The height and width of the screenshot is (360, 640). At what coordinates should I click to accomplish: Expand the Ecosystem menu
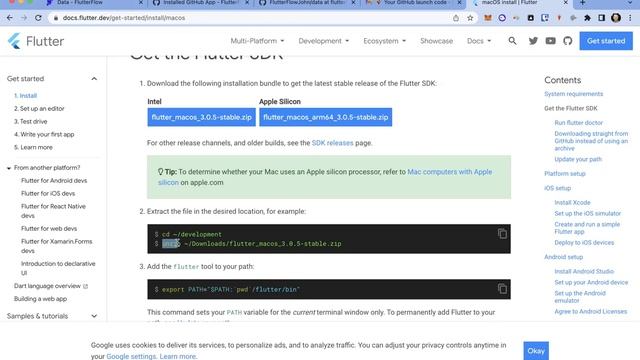[x=384, y=41]
